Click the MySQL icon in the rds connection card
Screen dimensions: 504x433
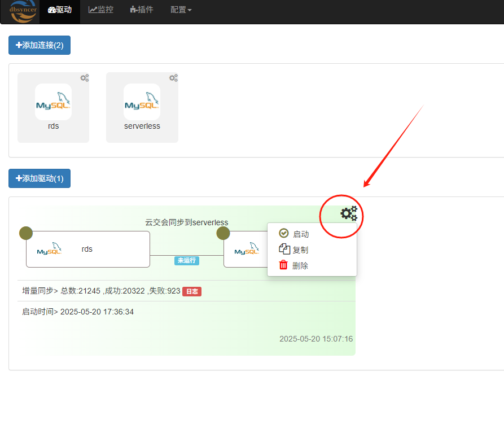(53, 102)
